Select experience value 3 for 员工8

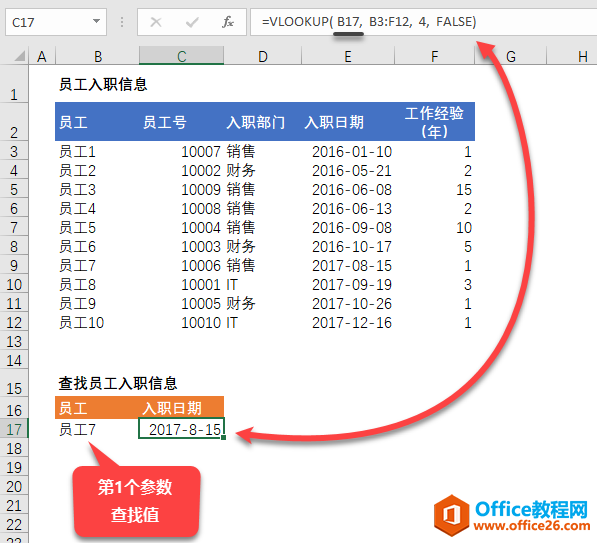tap(434, 284)
